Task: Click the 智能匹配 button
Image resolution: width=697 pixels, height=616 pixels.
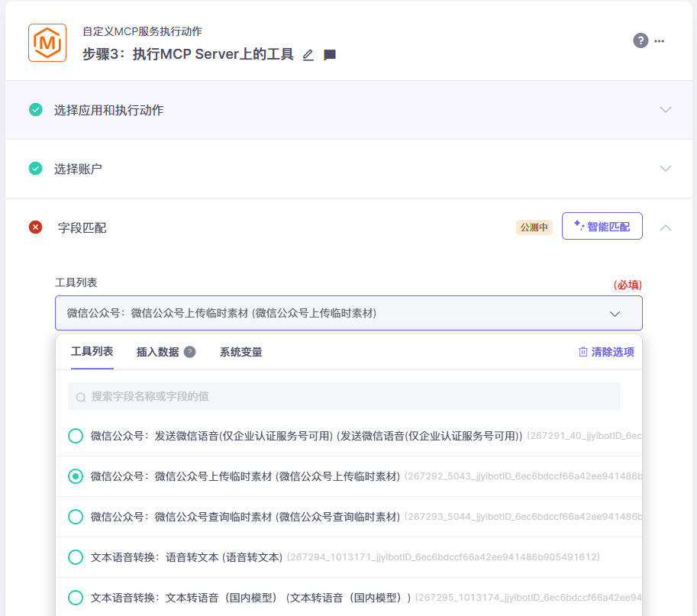Action: 602,226
